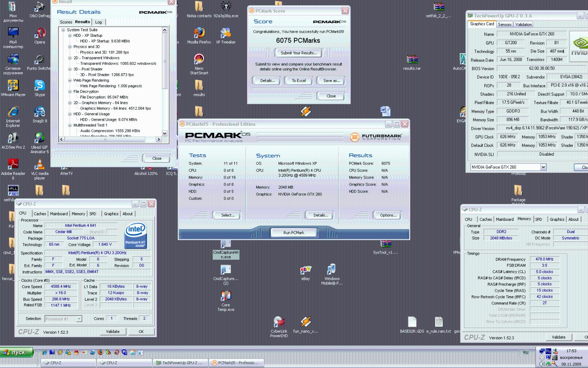Open the results.rar archive icon
Viewport: 588px width, 368px height.
[412, 63]
